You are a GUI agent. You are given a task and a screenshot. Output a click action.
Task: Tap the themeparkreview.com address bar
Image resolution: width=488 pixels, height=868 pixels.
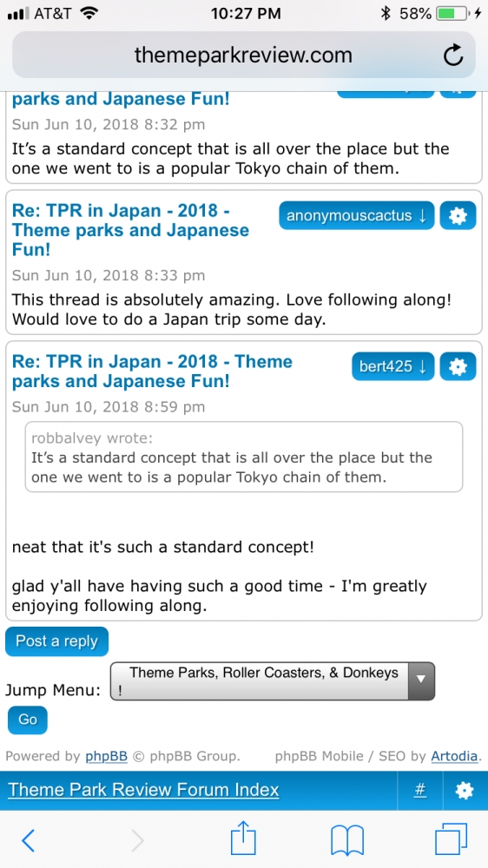coord(244,56)
